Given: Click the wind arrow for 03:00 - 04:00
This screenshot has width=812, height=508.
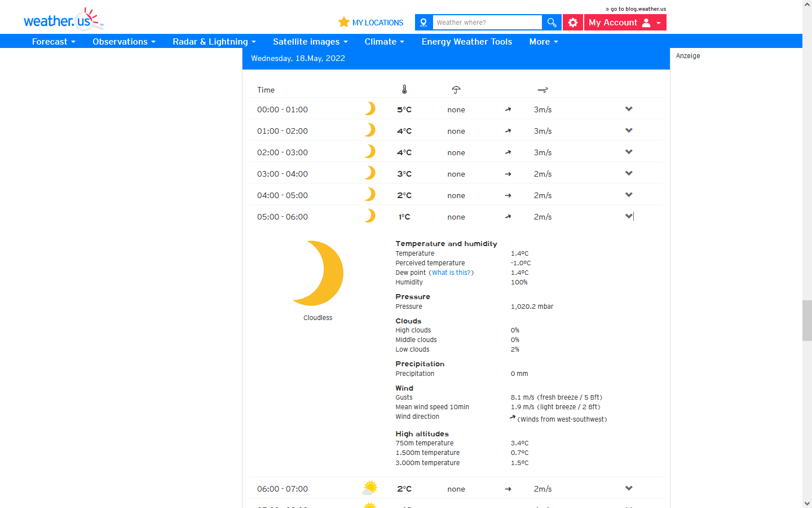Looking at the screenshot, I should coord(508,174).
